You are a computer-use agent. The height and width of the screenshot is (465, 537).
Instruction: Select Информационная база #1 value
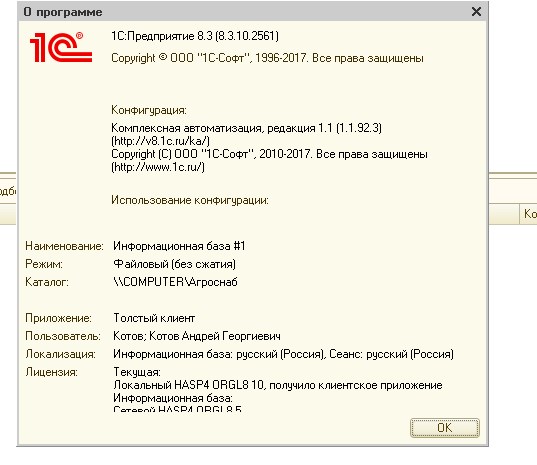point(179,246)
